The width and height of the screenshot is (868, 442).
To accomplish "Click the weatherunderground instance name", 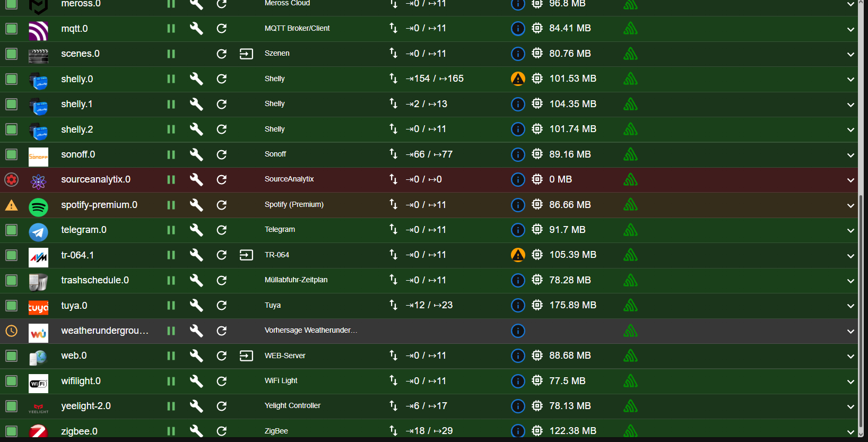I will pyautogui.click(x=105, y=331).
